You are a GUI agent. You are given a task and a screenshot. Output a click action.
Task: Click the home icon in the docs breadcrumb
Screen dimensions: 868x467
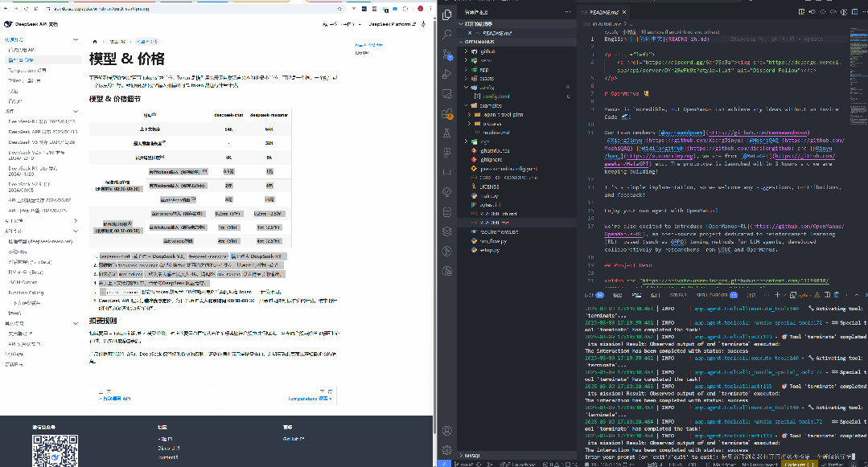point(95,42)
